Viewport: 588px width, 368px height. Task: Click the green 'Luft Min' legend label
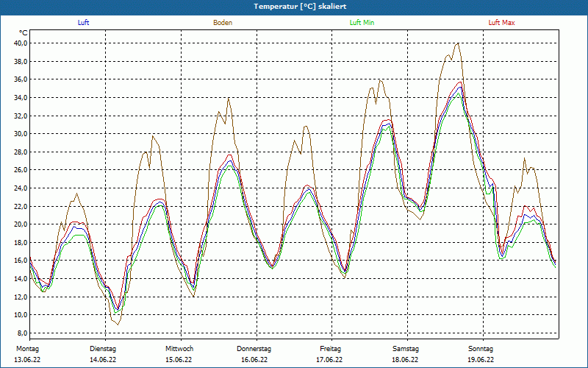[362, 23]
